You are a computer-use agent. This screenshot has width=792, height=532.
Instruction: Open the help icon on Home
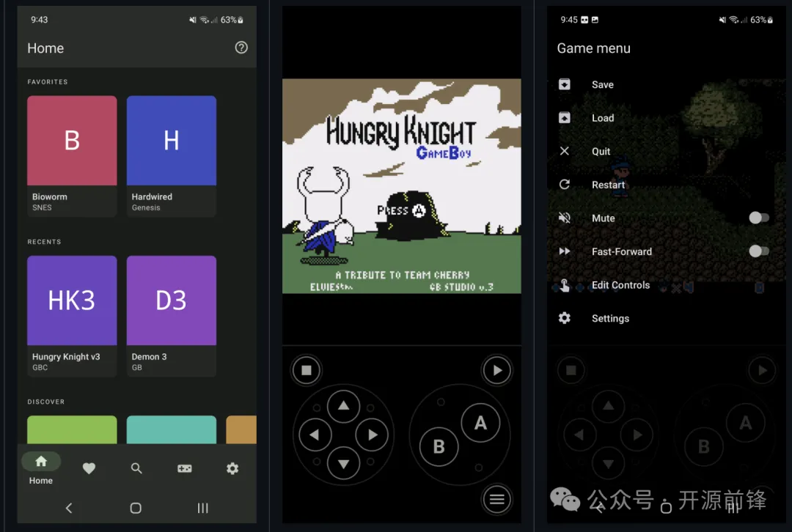pos(241,48)
